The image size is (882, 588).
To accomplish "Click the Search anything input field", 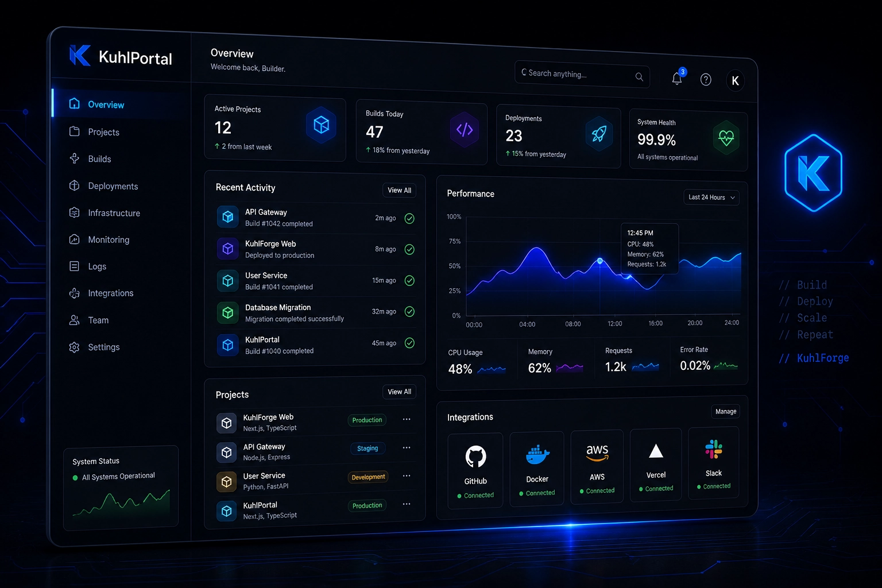I will [x=582, y=75].
